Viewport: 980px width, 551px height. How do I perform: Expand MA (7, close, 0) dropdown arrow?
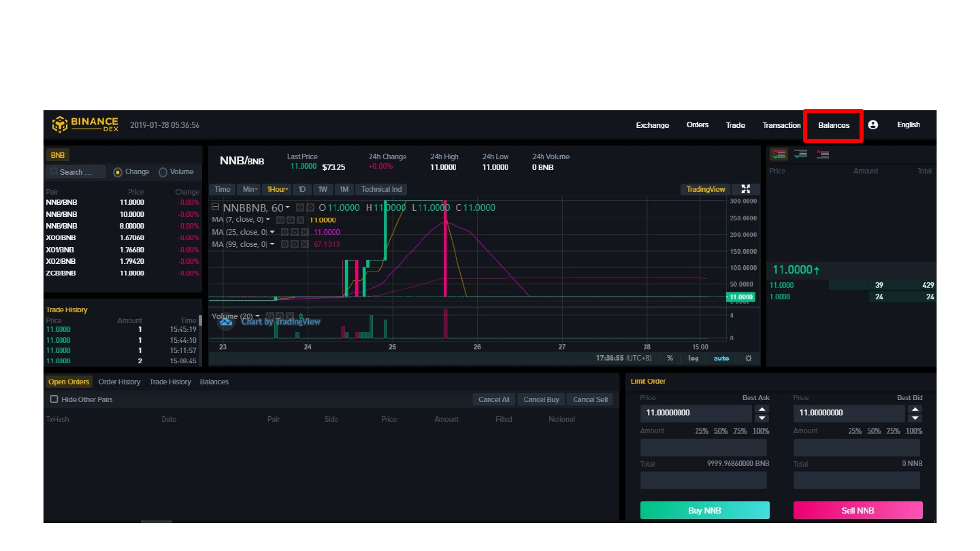point(268,220)
